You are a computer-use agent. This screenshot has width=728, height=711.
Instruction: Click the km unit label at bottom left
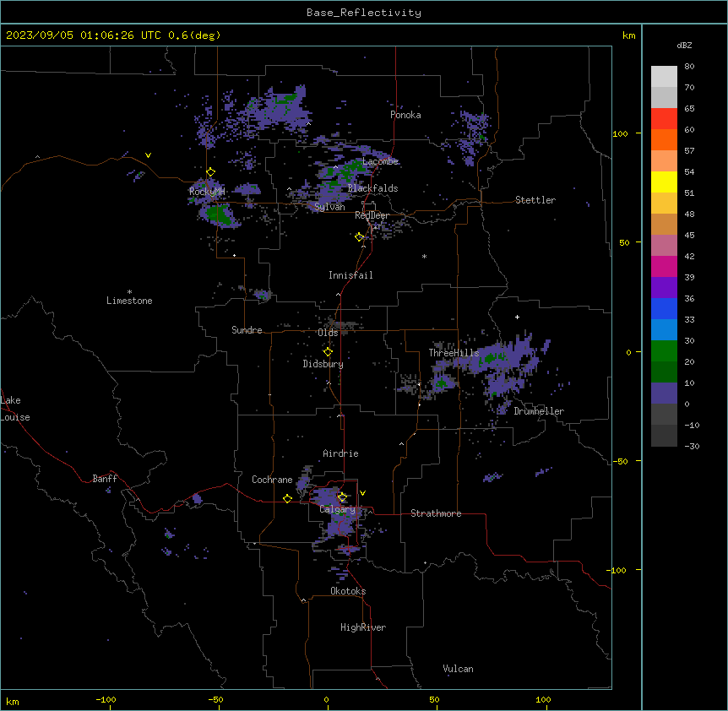13,701
